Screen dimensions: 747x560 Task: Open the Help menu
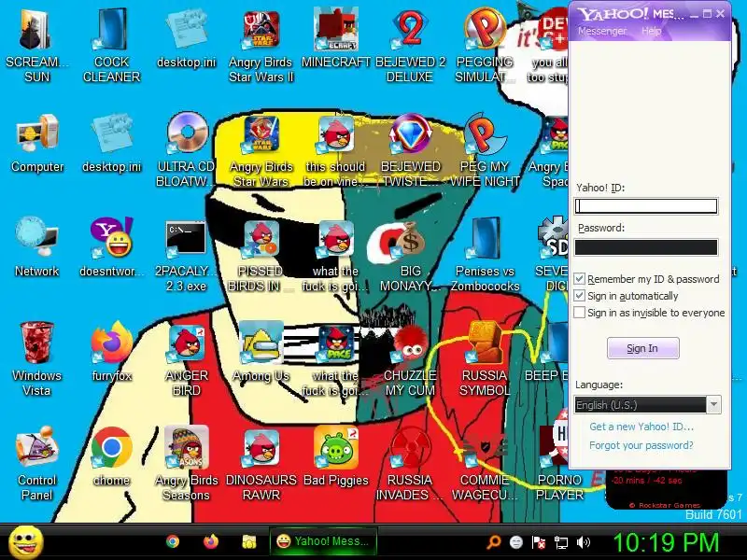click(651, 31)
